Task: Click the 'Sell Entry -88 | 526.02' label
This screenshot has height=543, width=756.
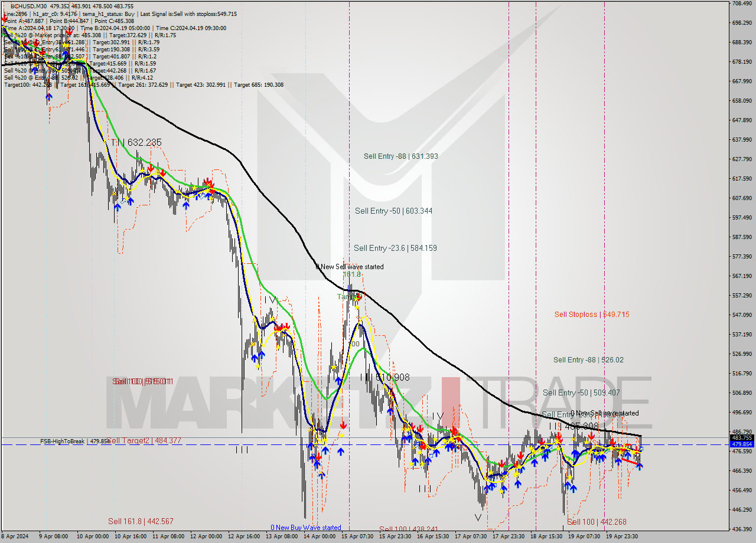Action: 588,360
